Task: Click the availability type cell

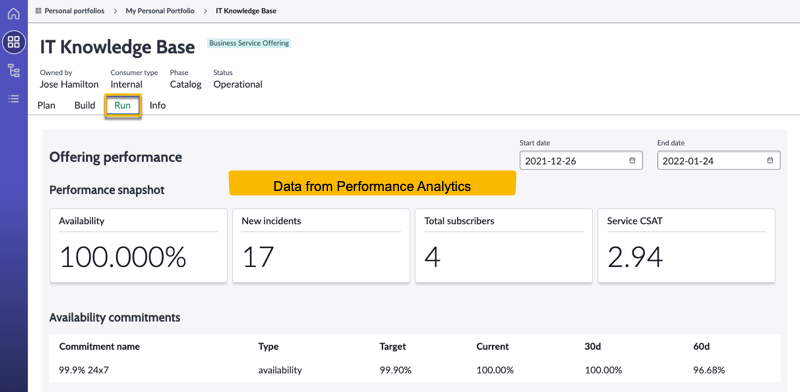Action: pyautogui.click(x=280, y=370)
